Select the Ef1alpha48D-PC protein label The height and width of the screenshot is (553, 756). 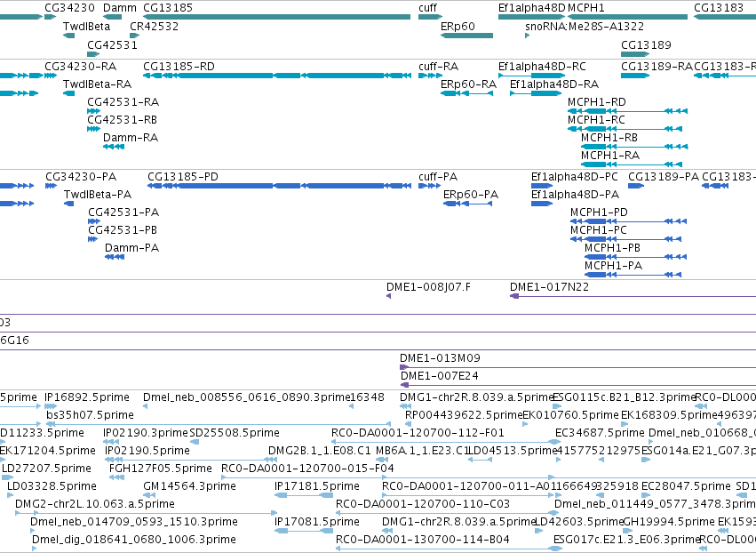coord(574,177)
